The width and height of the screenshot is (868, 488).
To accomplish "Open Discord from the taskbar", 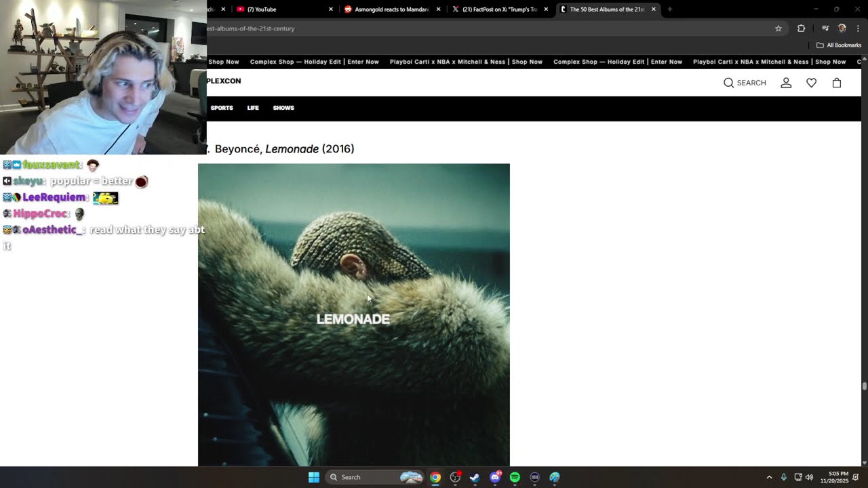I will [495, 477].
